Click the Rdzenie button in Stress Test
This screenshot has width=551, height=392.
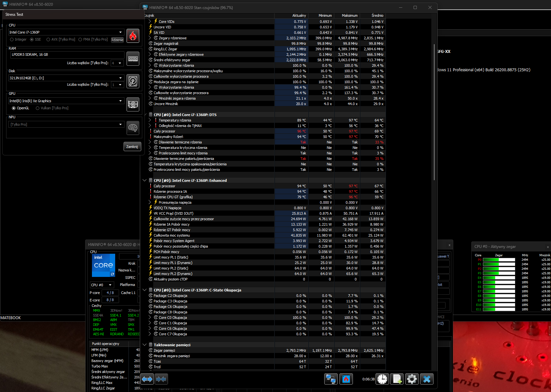pyautogui.click(x=117, y=40)
